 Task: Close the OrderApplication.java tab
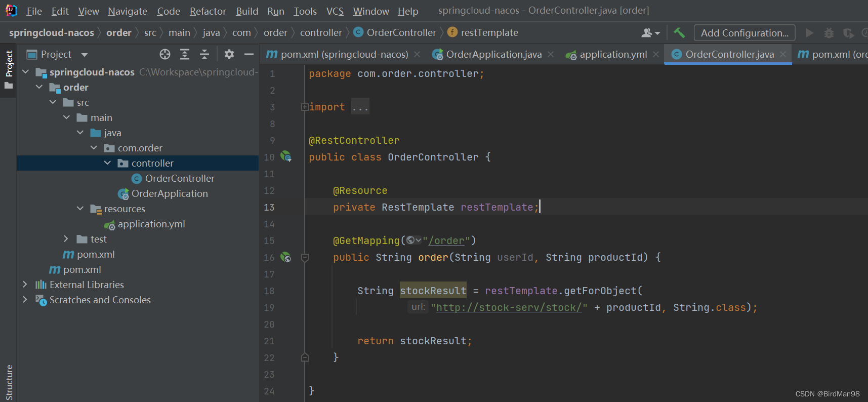[x=551, y=54]
